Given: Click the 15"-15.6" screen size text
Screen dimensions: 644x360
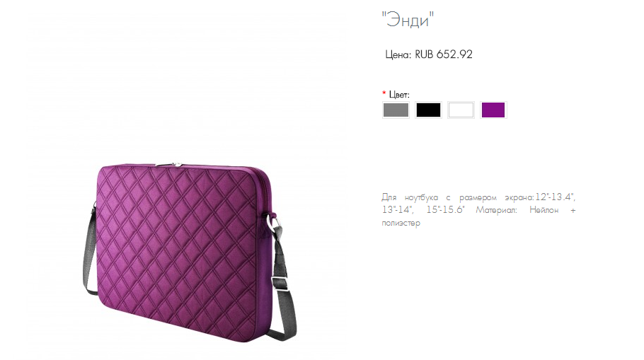Looking at the screenshot, I should pos(445,210).
